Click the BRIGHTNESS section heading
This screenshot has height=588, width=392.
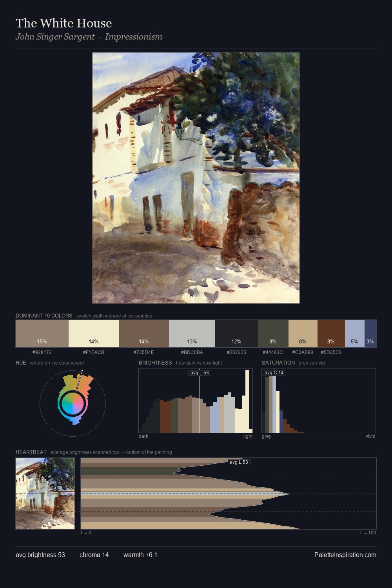(155, 363)
